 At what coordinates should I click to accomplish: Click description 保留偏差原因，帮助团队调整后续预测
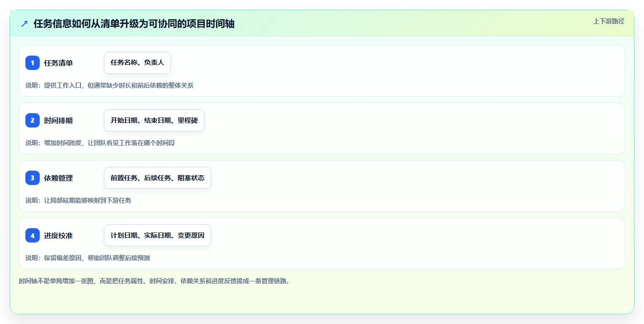tap(88, 258)
